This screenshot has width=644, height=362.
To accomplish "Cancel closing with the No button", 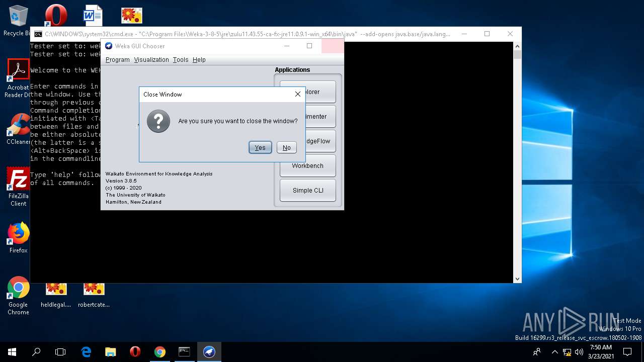I will click(286, 147).
